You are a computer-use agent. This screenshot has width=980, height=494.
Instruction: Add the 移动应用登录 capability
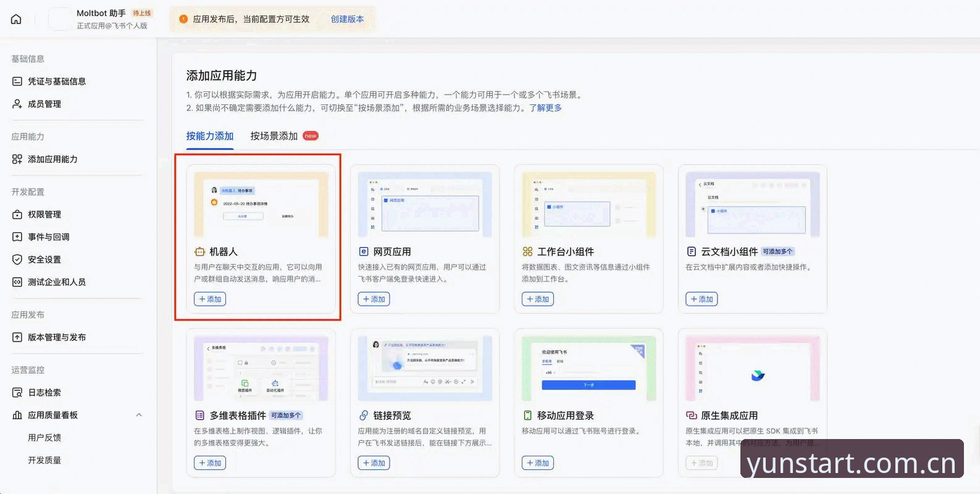pyautogui.click(x=538, y=463)
